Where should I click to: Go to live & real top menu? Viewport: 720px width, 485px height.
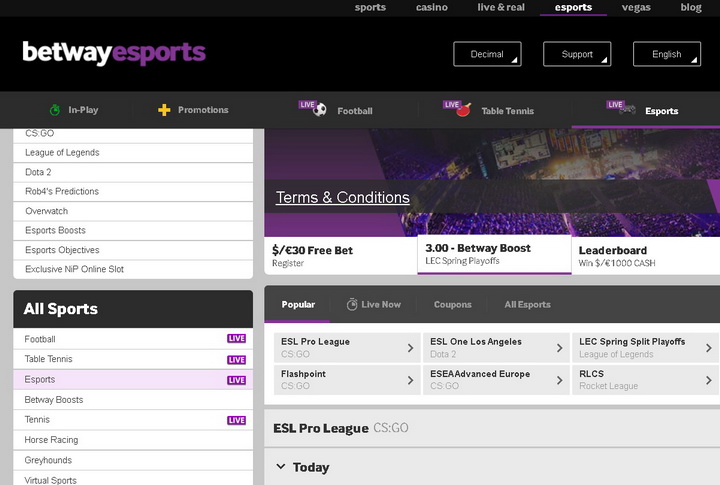coord(501,7)
